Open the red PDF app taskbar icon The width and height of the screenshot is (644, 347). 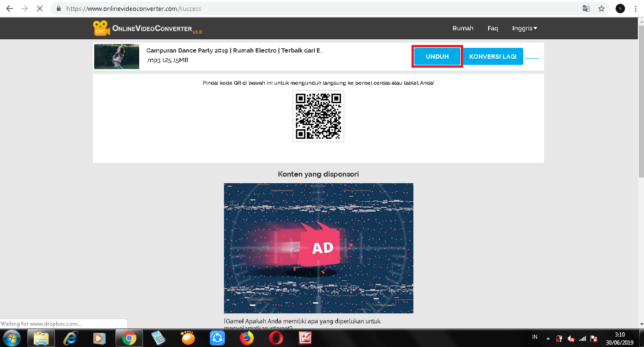coord(305,338)
